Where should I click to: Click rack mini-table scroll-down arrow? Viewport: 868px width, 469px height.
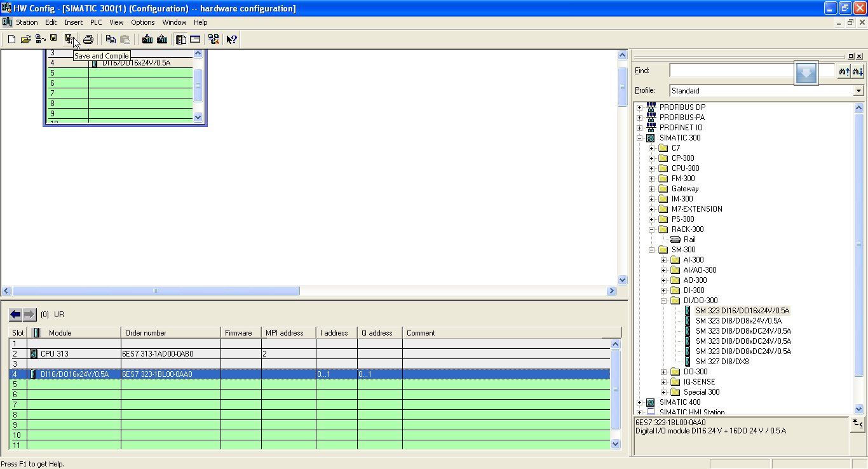tap(198, 117)
